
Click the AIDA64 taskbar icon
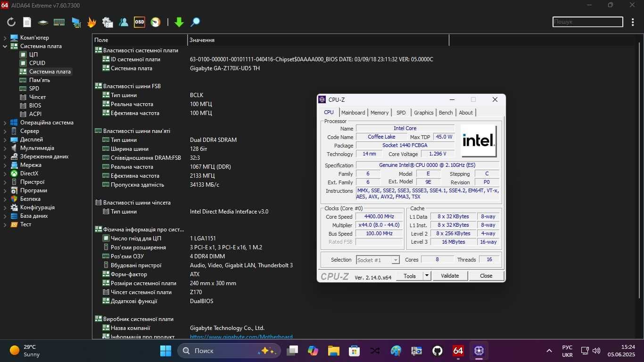[458, 351]
